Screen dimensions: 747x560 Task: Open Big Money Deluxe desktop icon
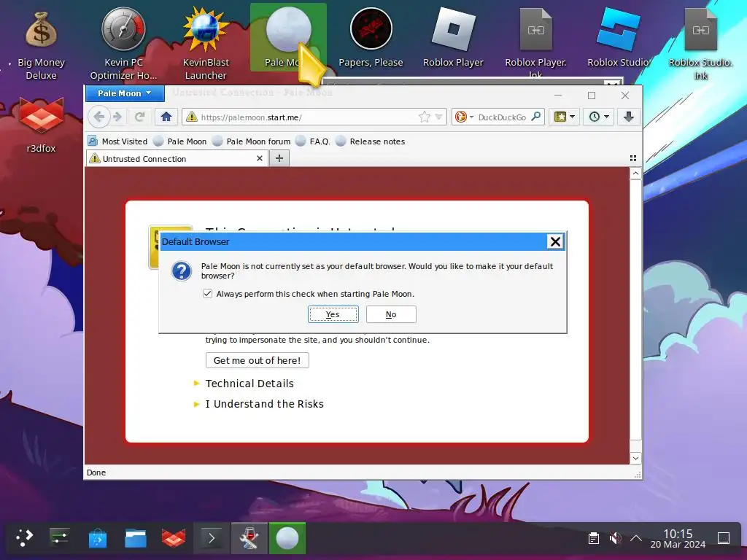point(41,43)
